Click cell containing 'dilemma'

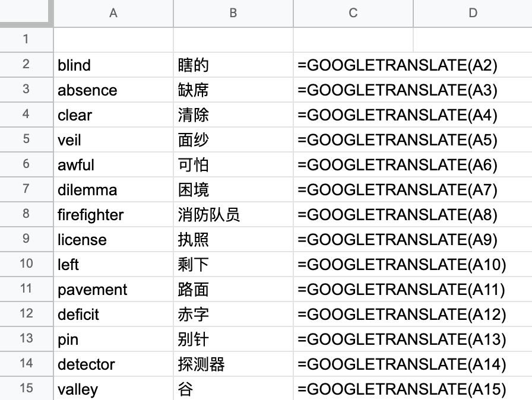(x=113, y=189)
